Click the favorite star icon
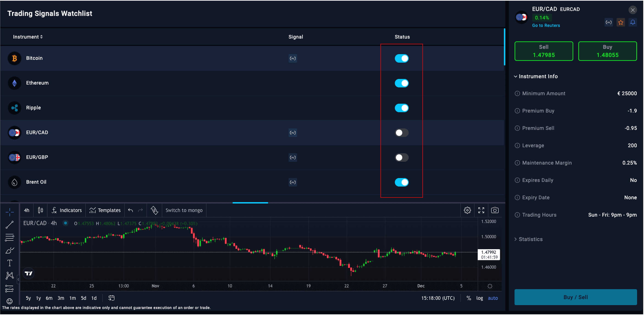This screenshot has height=315, width=644. coord(620,22)
